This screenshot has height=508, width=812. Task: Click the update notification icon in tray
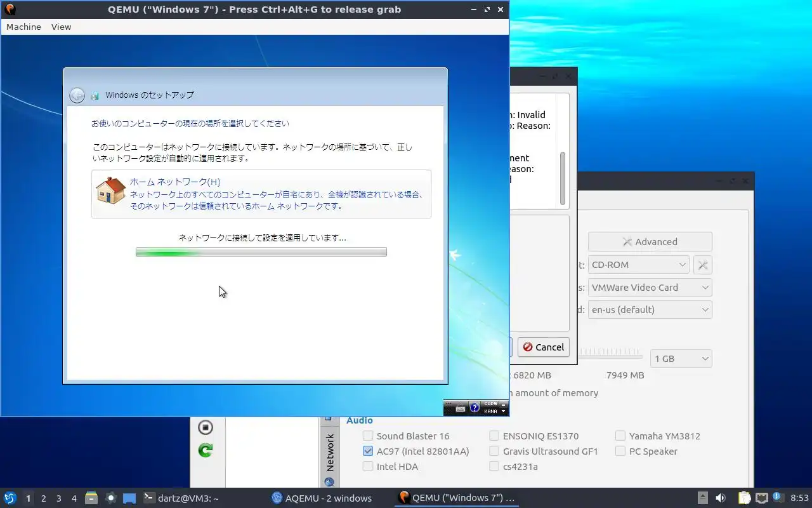[x=778, y=498]
